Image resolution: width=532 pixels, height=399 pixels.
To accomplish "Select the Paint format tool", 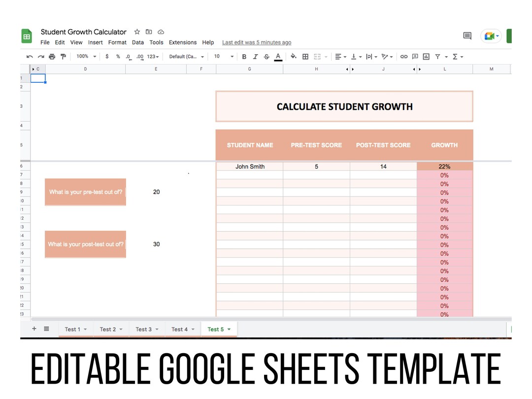I will pos(63,56).
